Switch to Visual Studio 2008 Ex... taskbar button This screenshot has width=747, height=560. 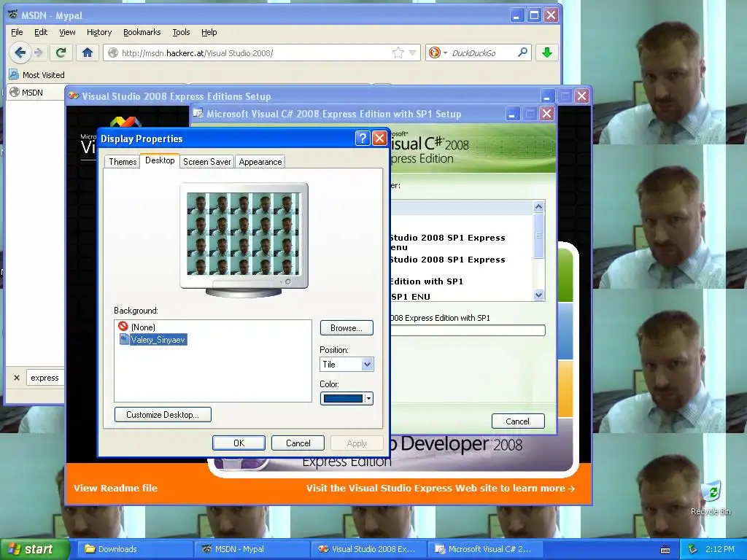368,549
